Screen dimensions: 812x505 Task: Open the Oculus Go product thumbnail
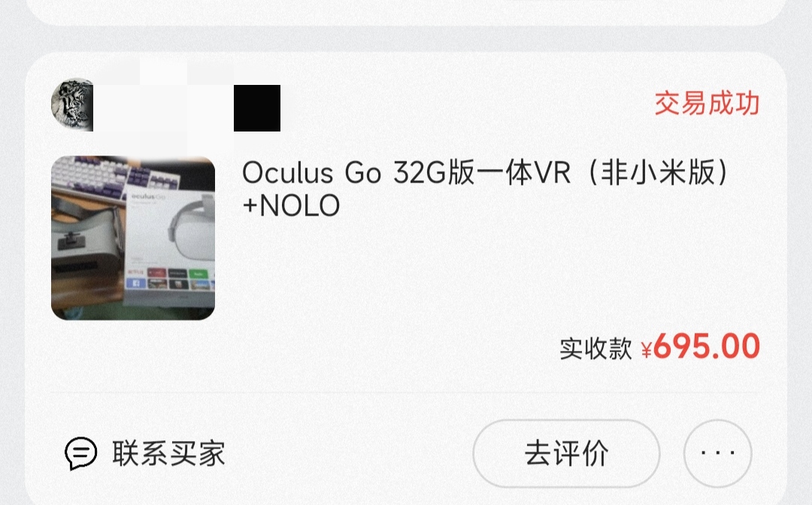point(133,238)
